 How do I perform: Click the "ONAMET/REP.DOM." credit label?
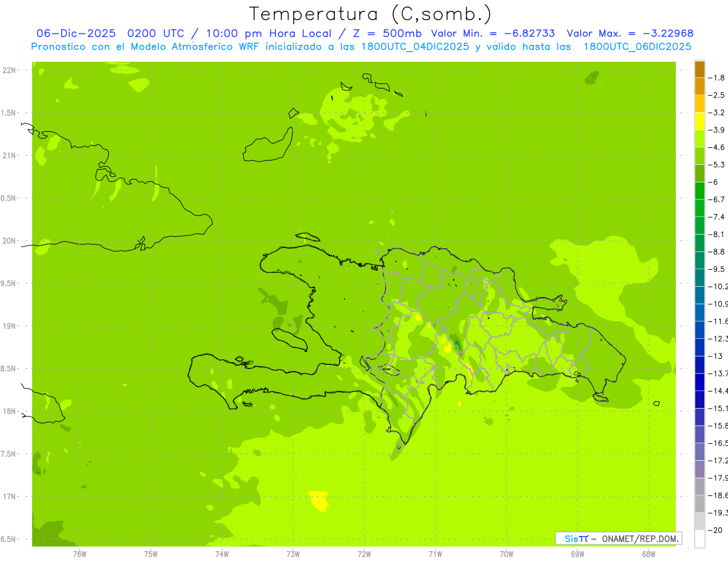pyautogui.click(x=639, y=538)
